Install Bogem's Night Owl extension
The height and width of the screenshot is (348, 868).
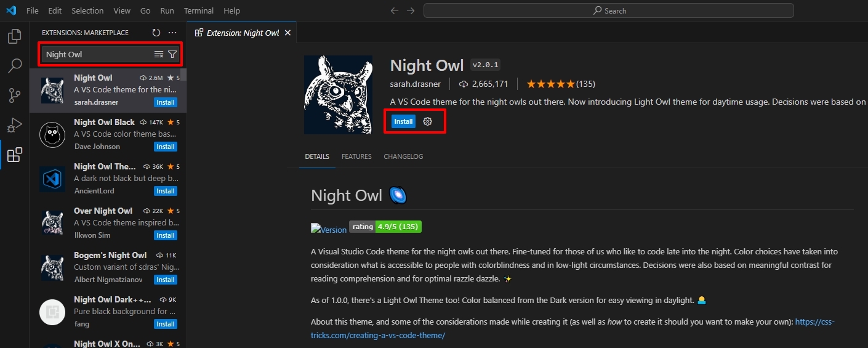coord(165,280)
